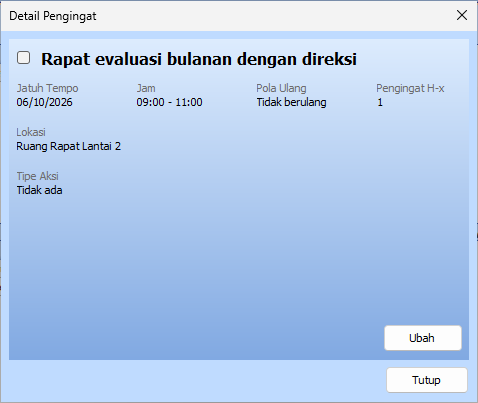478x403 pixels.
Task: Click the Pola Ulang label
Action: click(x=281, y=88)
